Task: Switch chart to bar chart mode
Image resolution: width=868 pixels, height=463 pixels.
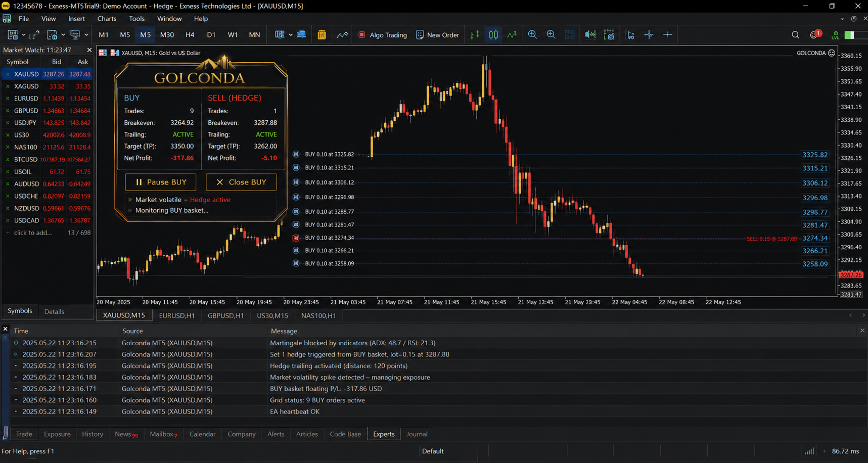Action: click(x=475, y=35)
